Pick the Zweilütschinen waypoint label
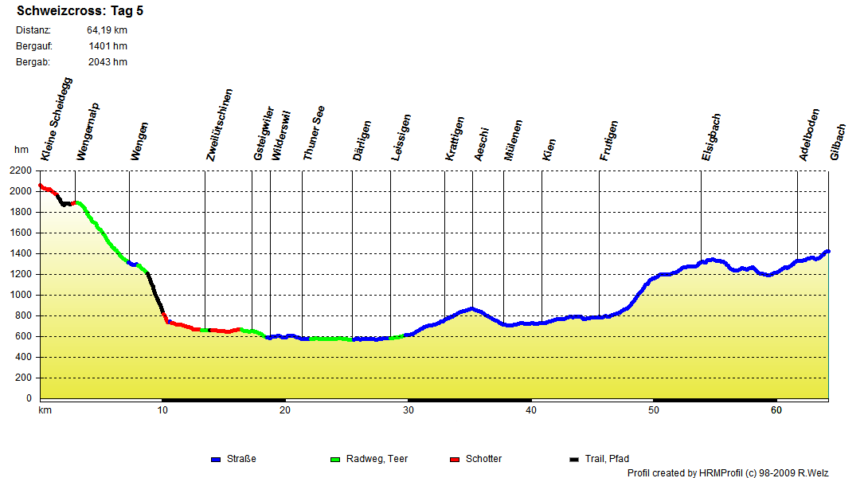 (x=219, y=125)
